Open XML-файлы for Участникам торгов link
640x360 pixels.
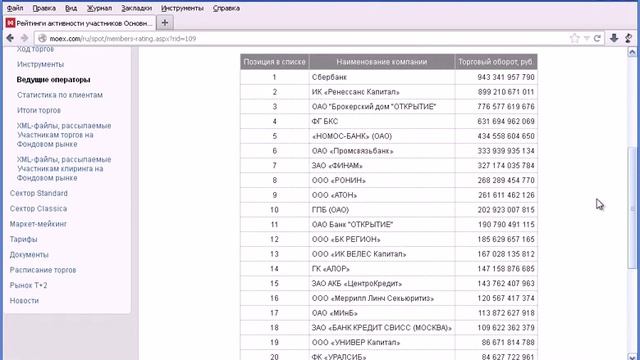tap(64, 135)
